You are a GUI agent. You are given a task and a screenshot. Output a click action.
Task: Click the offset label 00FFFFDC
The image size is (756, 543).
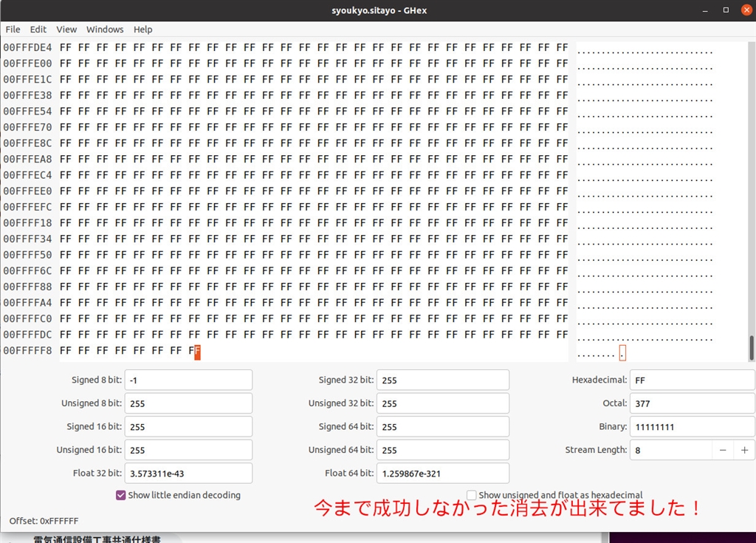pyautogui.click(x=27, y=335)
